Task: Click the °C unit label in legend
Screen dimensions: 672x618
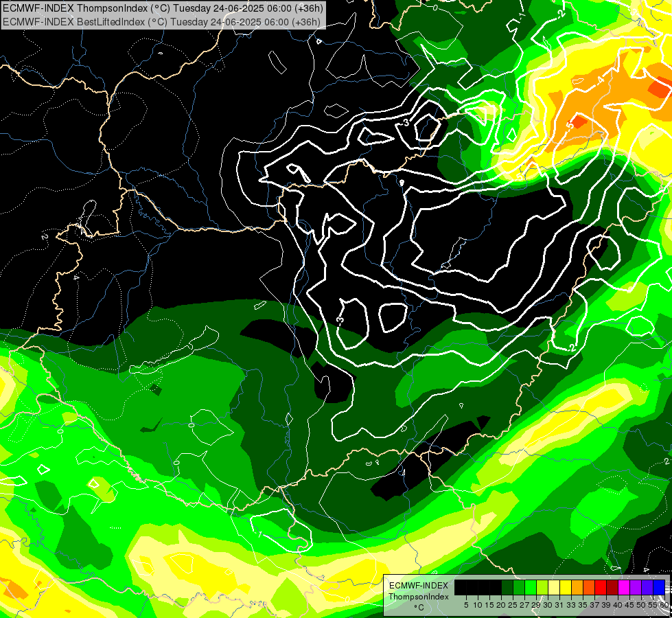Action: pyautogui.click(x=419, y=608)
